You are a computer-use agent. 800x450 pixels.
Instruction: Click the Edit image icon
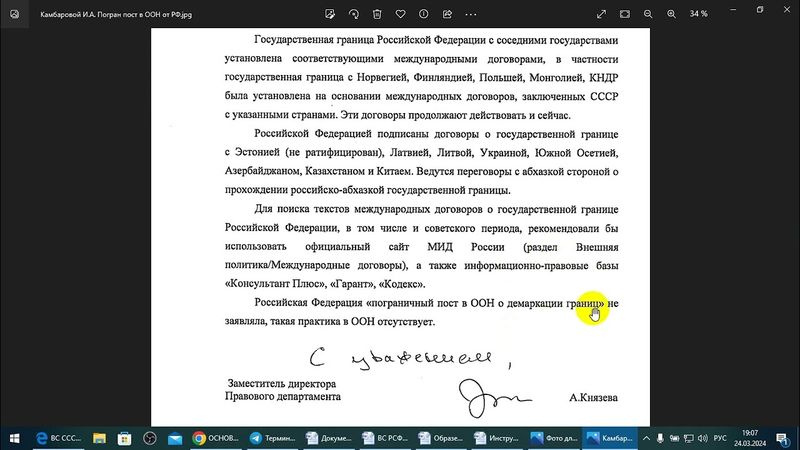click(x=330, y=14)
